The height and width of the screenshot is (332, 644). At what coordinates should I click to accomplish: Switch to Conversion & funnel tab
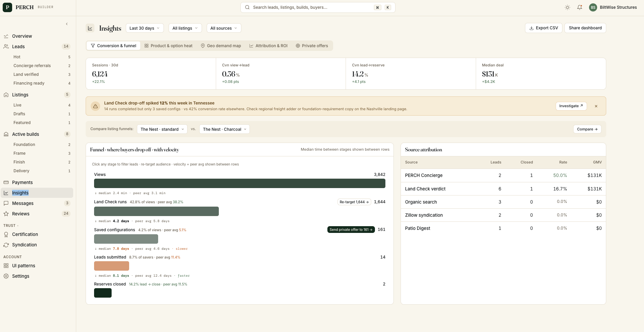tap(114, 46)
